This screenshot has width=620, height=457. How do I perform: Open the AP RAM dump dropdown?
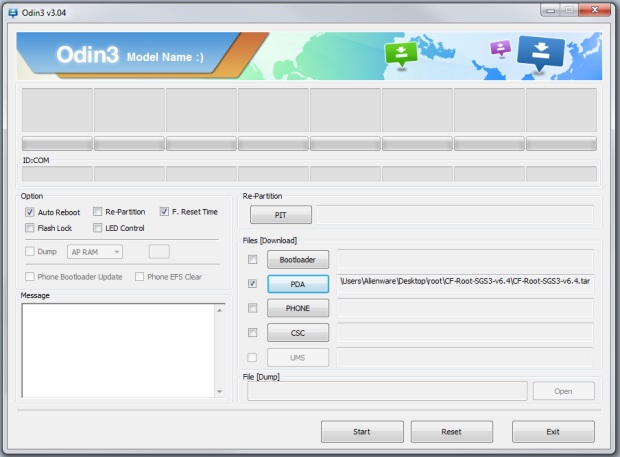point(95,252)
